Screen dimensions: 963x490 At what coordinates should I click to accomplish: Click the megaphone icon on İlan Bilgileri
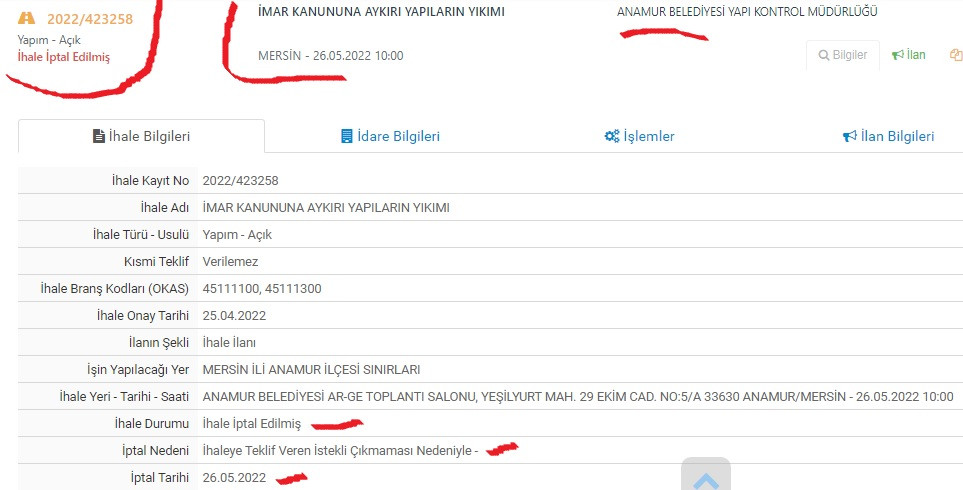point(849,136)
